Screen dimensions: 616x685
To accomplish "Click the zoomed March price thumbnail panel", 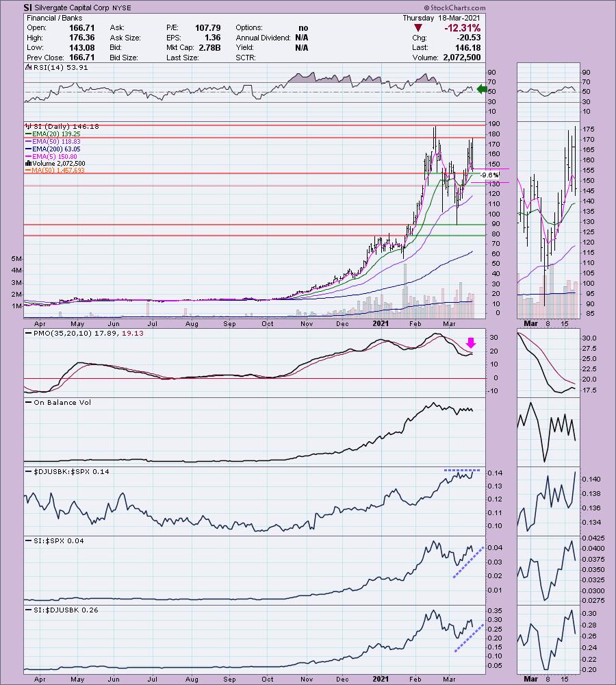I will (548, 220).
